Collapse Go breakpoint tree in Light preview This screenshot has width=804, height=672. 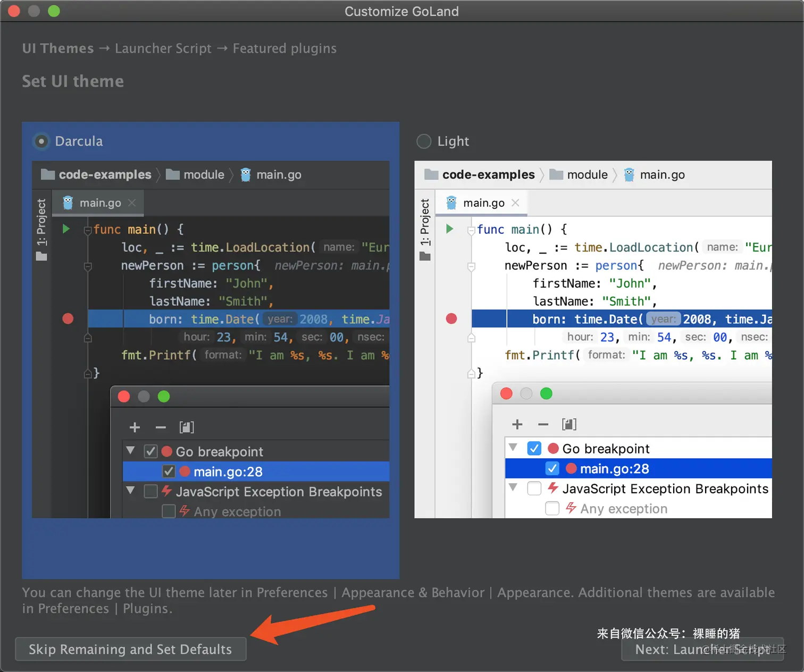click(x=513, y=447)
